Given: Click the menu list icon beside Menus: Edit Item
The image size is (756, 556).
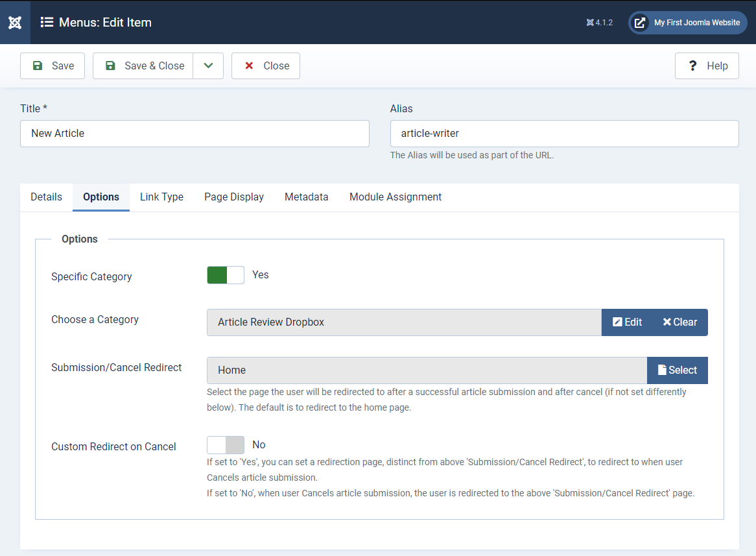Looking at the screenshot, I should (47, 22).
